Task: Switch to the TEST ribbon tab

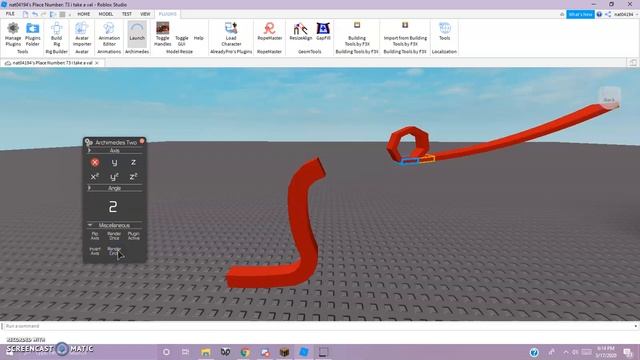Action: click(x=127, y=14)
